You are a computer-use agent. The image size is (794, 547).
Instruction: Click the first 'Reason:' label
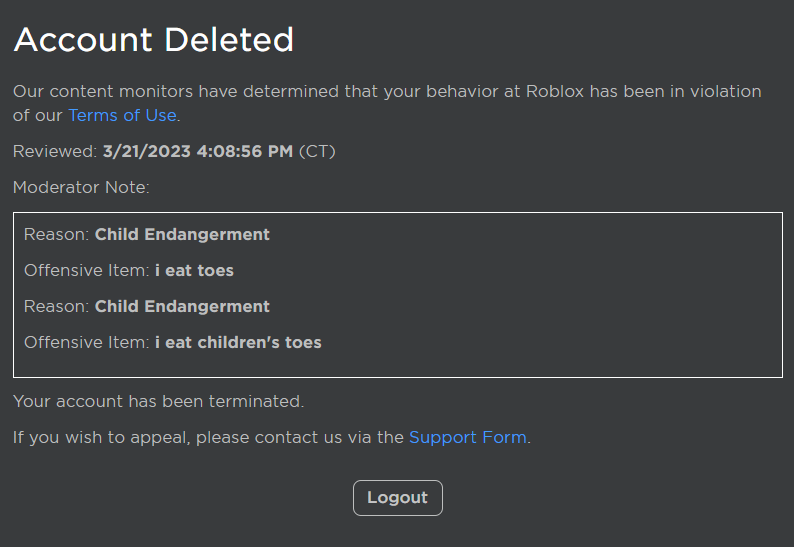pos(57,235)
